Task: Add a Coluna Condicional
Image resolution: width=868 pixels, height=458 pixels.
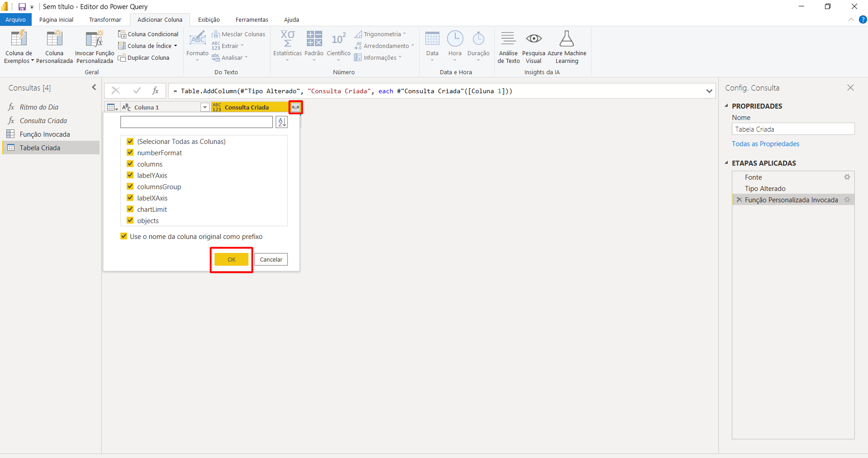Action: [x=148, y=34]
